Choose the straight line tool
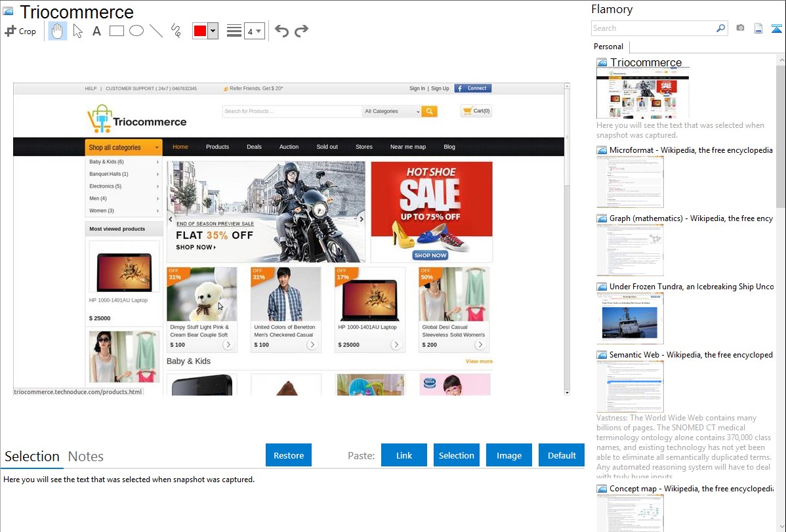786x532 pixels. (x=156, y=31)
